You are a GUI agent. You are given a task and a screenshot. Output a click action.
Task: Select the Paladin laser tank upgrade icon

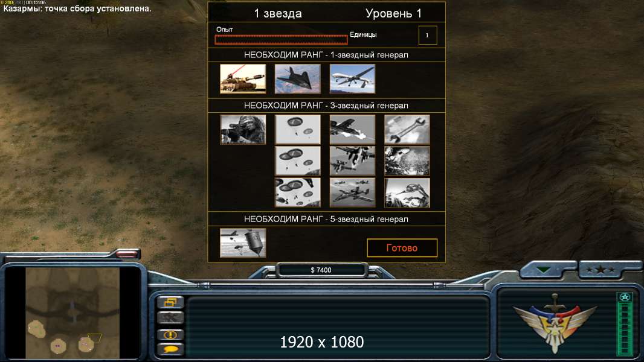click(x=243, y=78)
